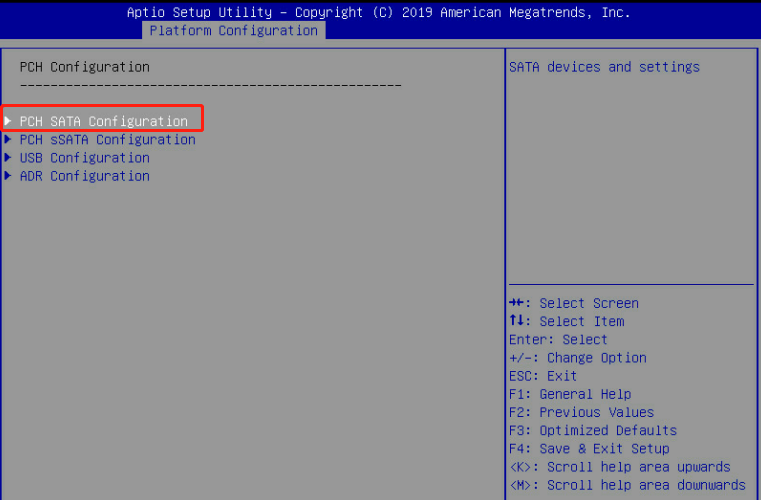Open PCH sSATA Configuration submenu
The height and width of the screenshot is (500, 761).
[107, 139]
